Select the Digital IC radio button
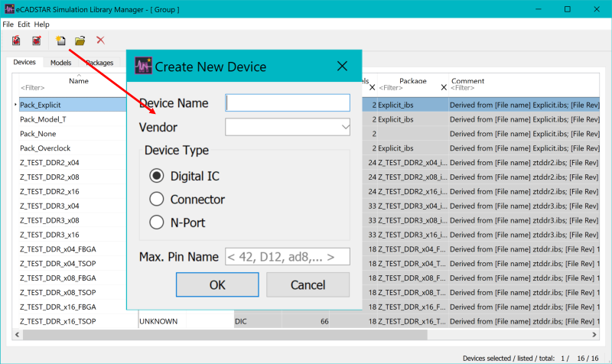Screen dimensions: 612x364 pyautogui.click(x=157, y=176)
